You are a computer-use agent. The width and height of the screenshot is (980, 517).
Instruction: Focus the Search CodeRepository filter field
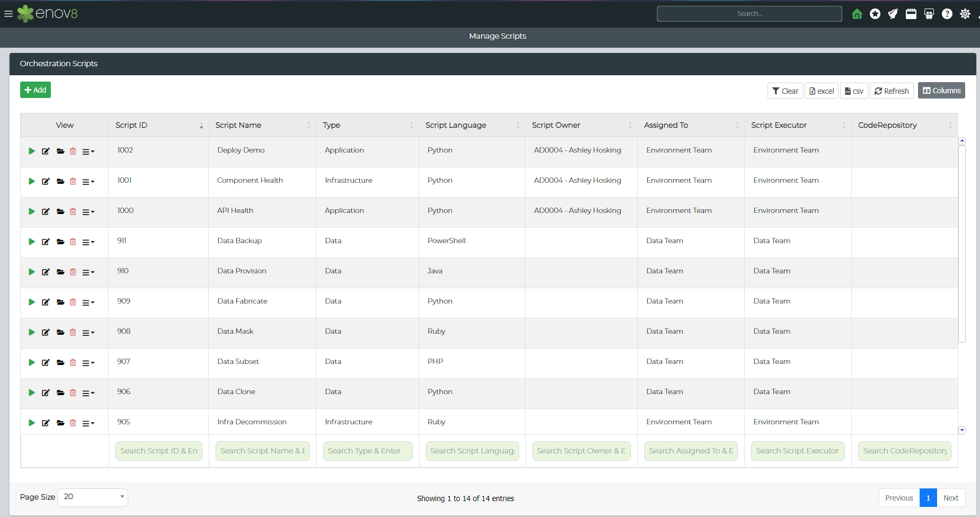(x=905, y=451)
